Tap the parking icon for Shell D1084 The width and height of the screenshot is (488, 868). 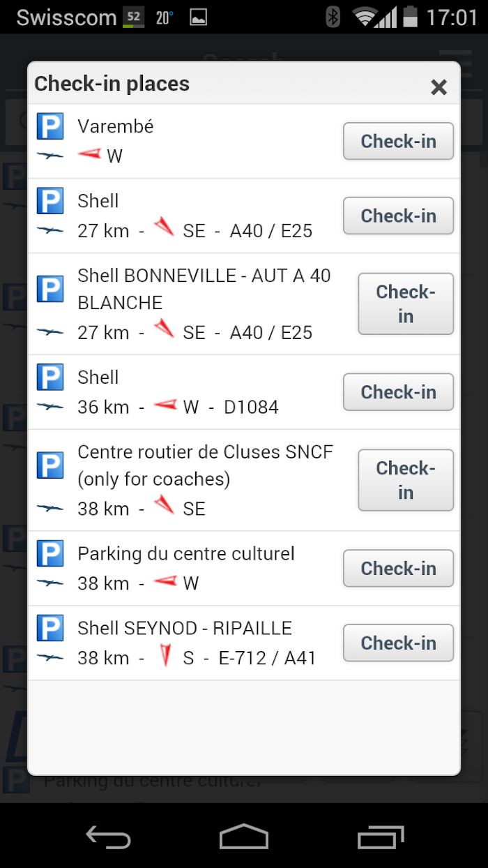pos(50,377)
